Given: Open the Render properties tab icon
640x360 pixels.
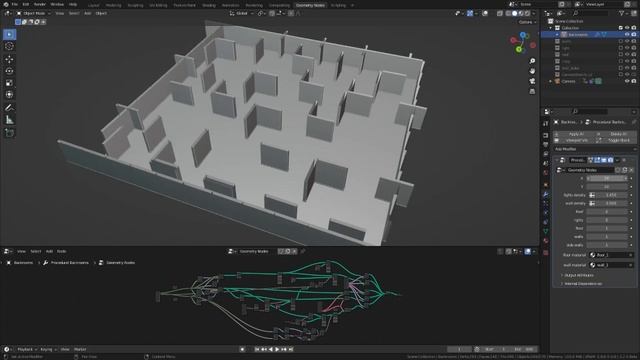Looking at the screenshot, I should pyautogui.click(x=546, y=135).
